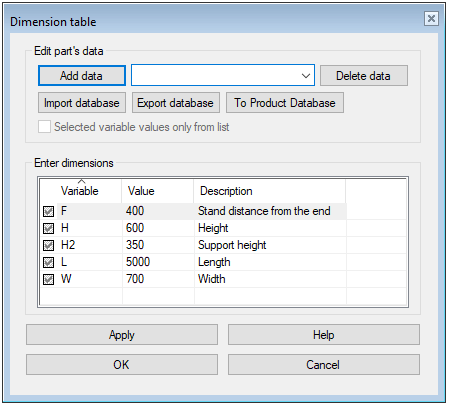Click inside the part data combo box
Viewport: 449px width, 406px height.
click(x=223, y=75)
